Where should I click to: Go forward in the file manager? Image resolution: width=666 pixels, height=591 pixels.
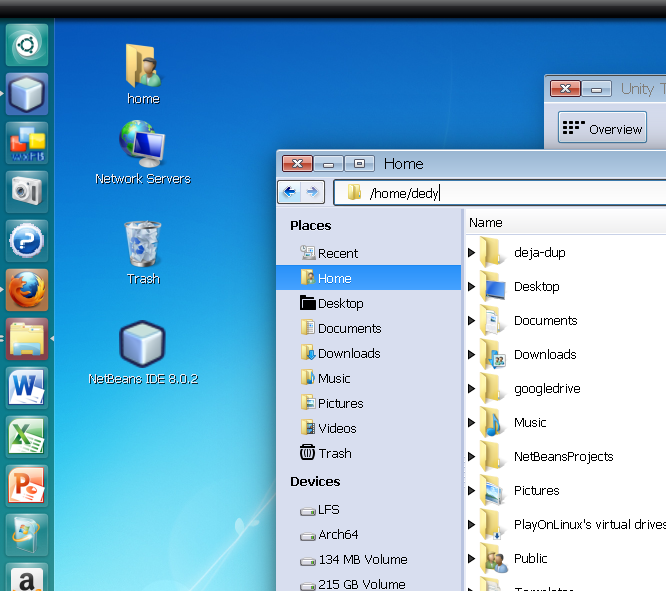313,192
